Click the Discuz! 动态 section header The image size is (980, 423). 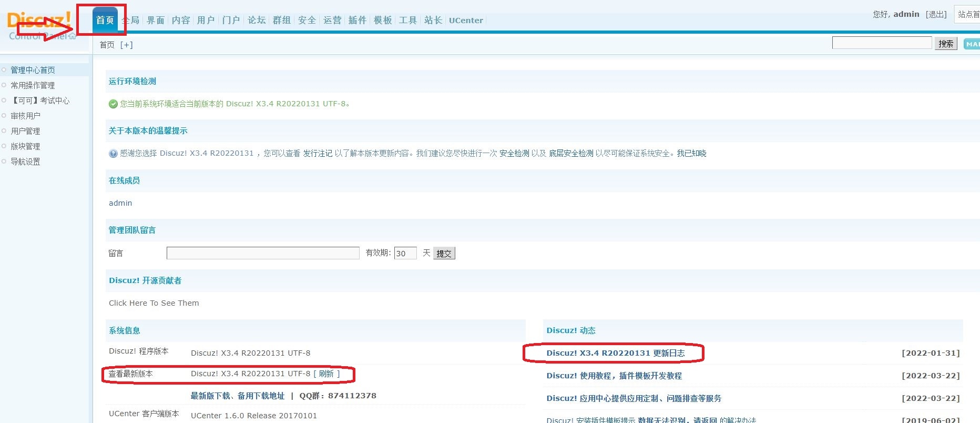pos(571,330)
